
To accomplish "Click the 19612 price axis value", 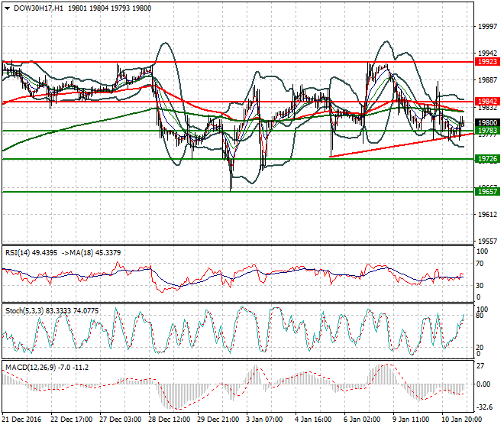I will click(487, 214).
